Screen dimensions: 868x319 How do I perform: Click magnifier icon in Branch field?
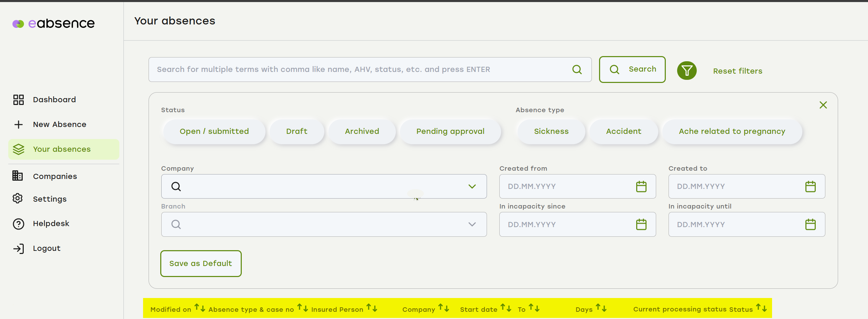coord(176,224)
